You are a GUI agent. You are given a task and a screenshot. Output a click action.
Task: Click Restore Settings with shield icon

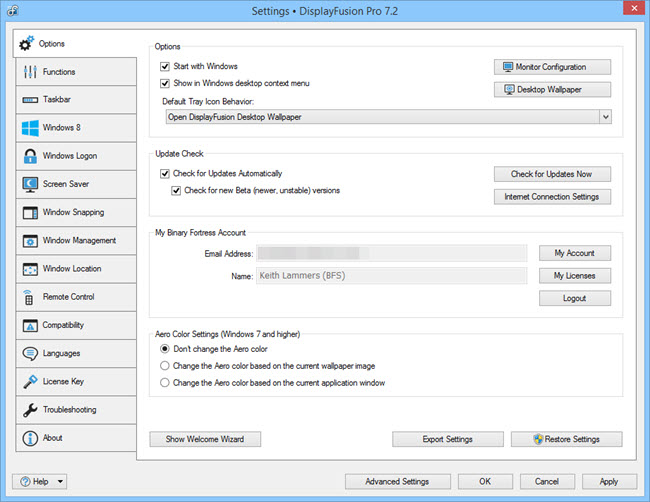[566, 439]
